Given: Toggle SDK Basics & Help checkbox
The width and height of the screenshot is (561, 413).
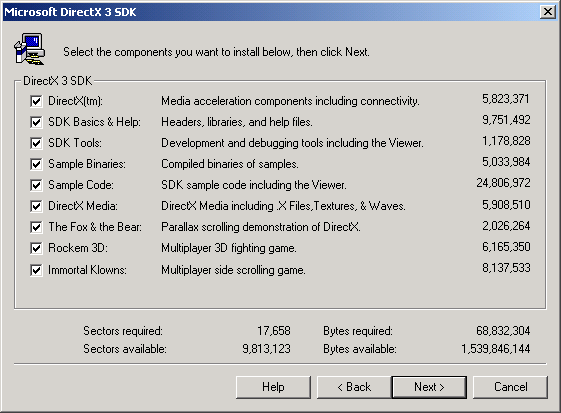Looking at the screenshot, I should point(36,122).
